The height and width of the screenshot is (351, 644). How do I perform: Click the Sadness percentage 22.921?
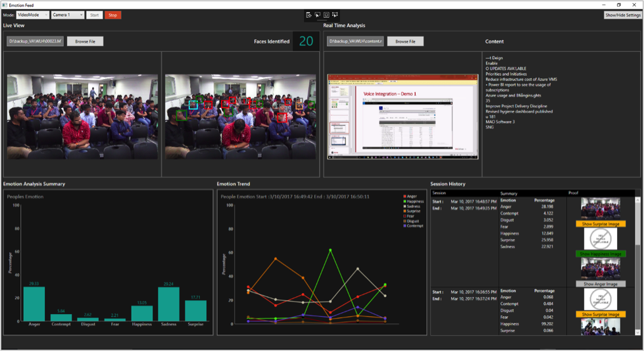[x=547, y=246]
